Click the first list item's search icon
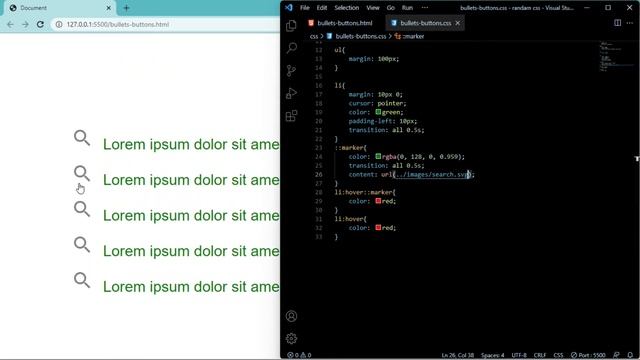 82,138
